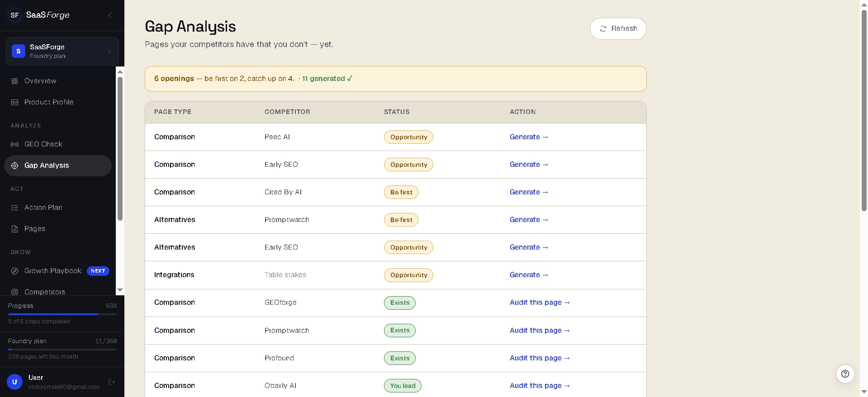Image resolution: width=868 pixels, height=397 pixels.
Task: Click the main page scrollbar thumb
Action: (x=864, y=110)
